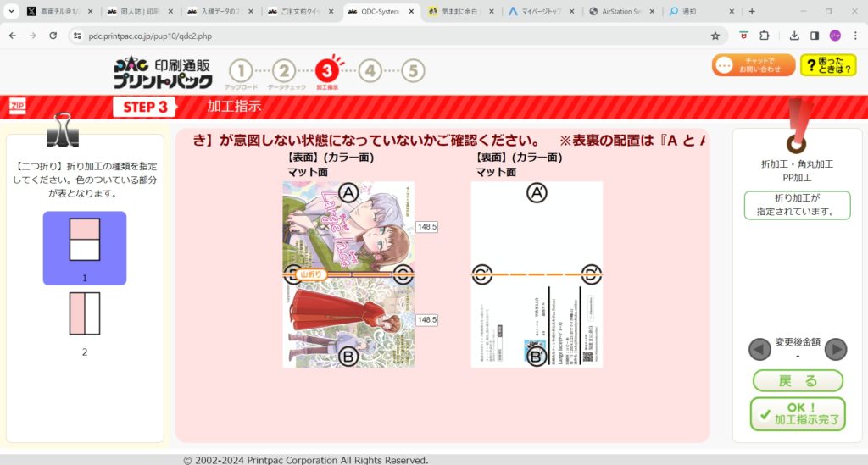Toggle the browser side panel
Screen dimensions: 868x465
pos(814,36)
